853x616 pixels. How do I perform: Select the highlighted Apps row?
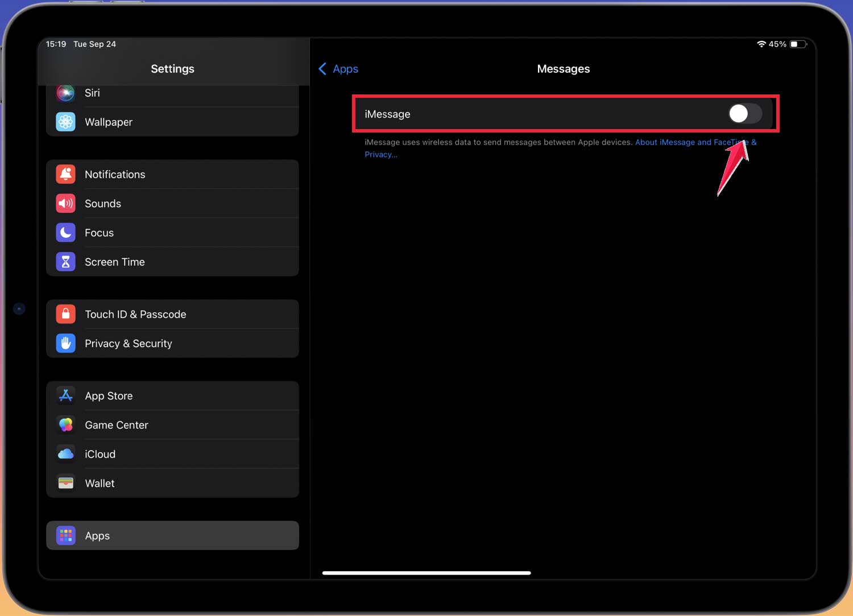[x=172, y=535]
